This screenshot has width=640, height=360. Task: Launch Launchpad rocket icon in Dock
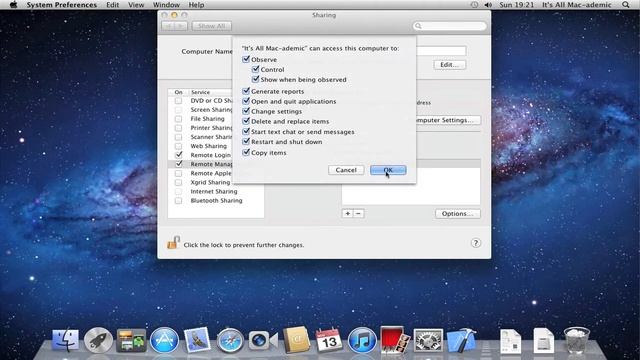[98, 340]
